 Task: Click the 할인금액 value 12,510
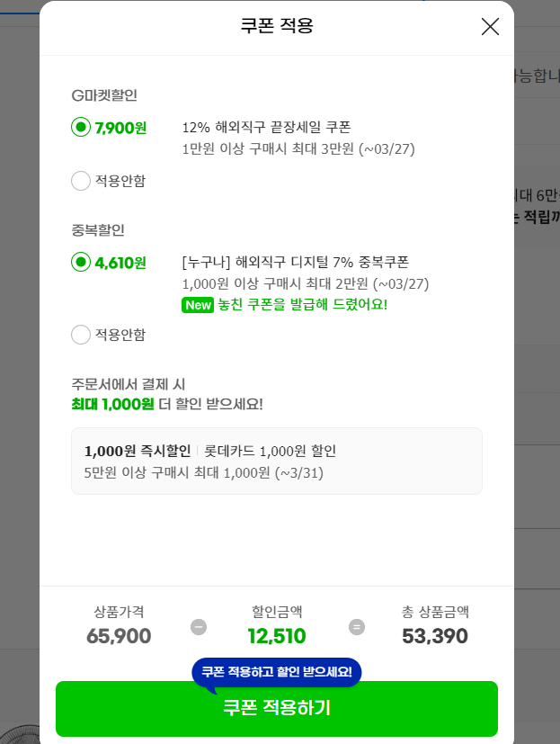click(277, 637)
